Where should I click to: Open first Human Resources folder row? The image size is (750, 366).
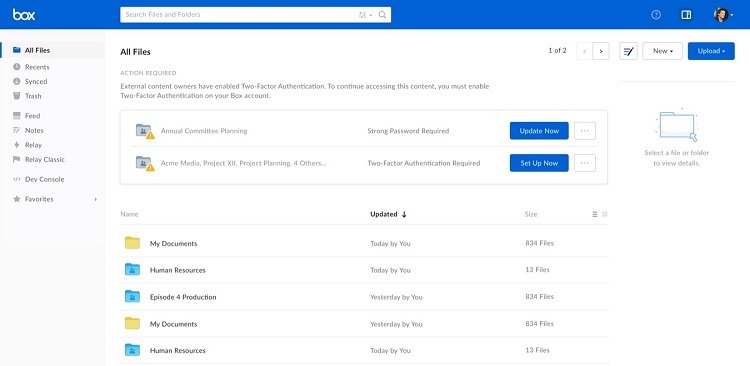[364, 270]
